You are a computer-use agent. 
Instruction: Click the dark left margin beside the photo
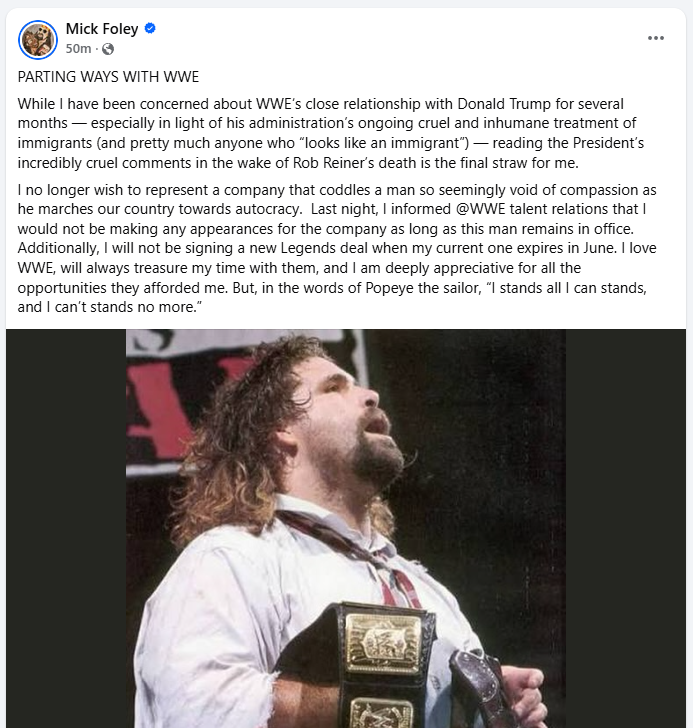[x=66, y=528]
